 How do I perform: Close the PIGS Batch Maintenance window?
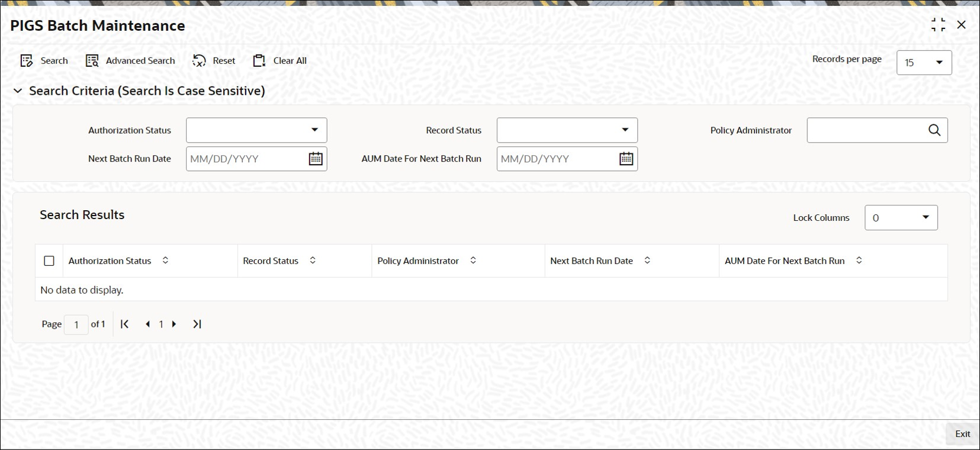click(x=962, y=25)
